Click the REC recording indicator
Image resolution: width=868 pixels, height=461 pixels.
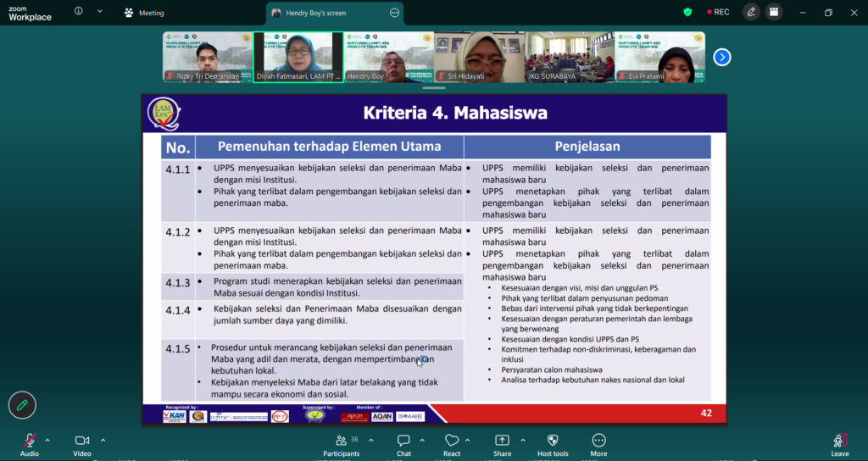tap(718, 12)
